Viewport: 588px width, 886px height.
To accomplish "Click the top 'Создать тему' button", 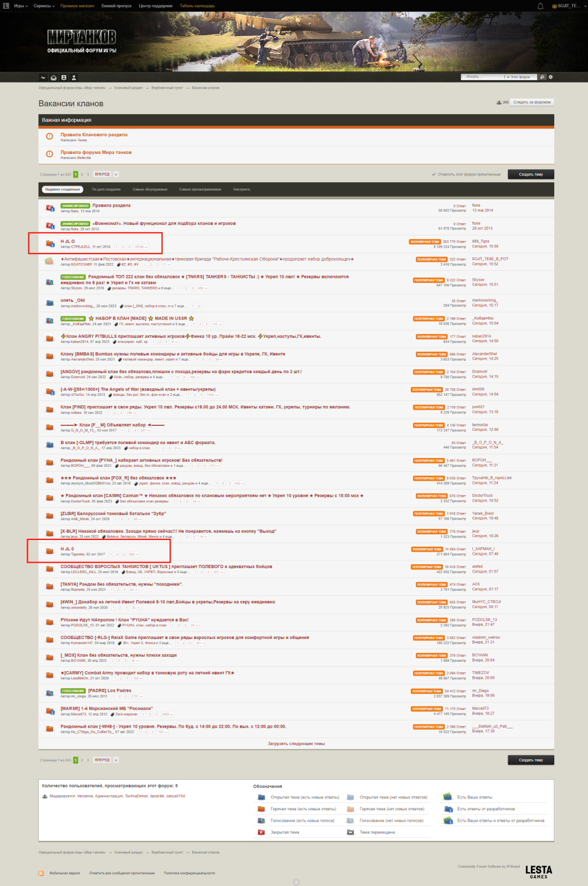I will 531,174.
